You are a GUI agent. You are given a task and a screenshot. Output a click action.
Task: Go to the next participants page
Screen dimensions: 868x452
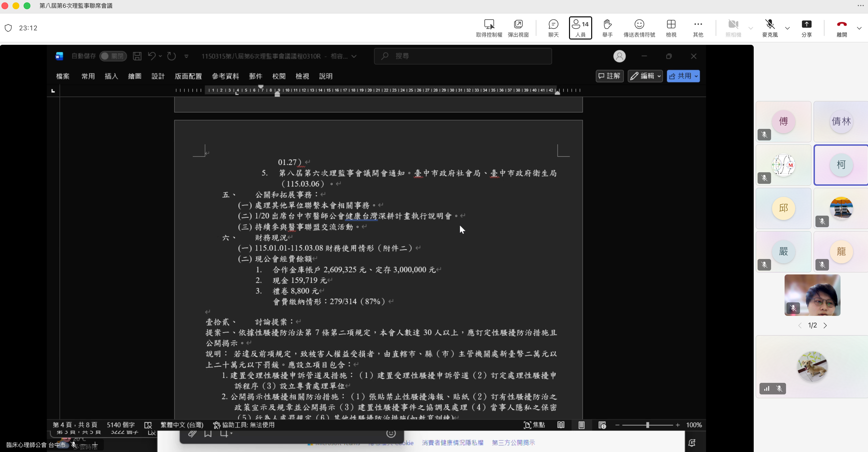pos(825,325)
